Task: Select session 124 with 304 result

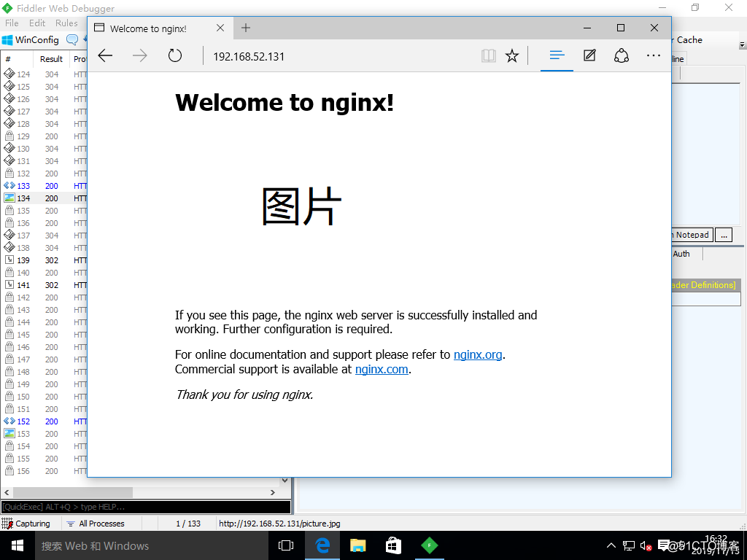Action: (x=45, y=74)
